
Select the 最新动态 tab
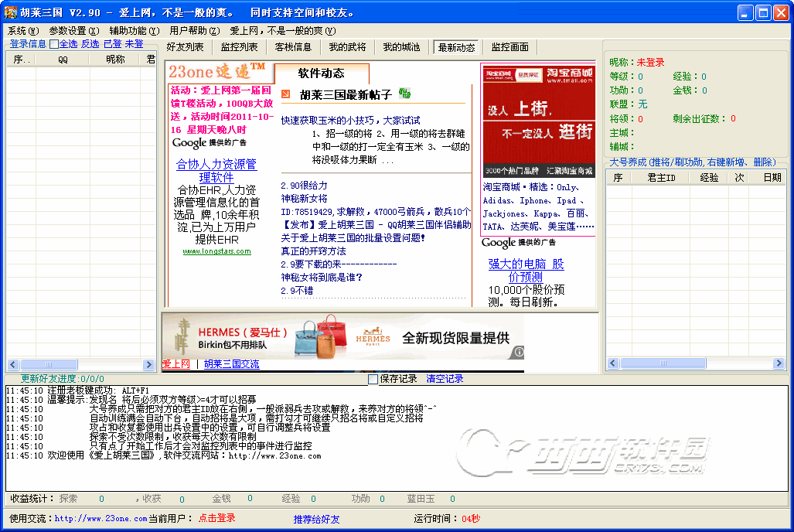pos(456,48)
